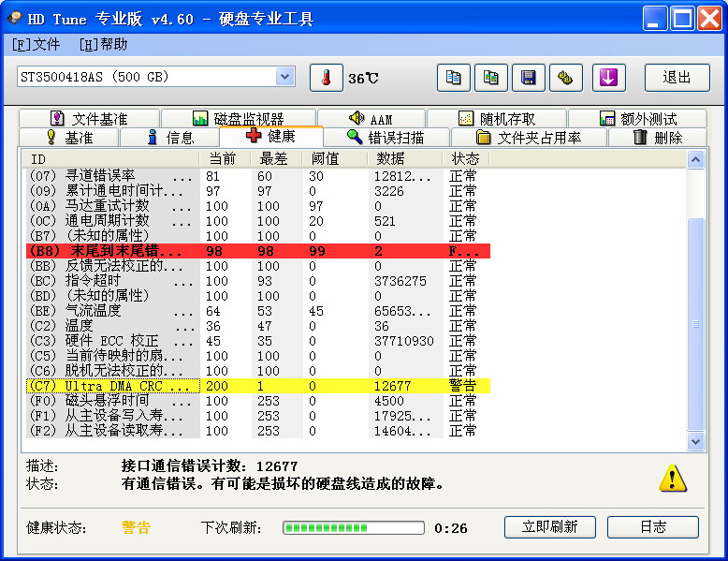Click the 数据 column header
This screenshot has width=728, height=561.
point(405,159)
